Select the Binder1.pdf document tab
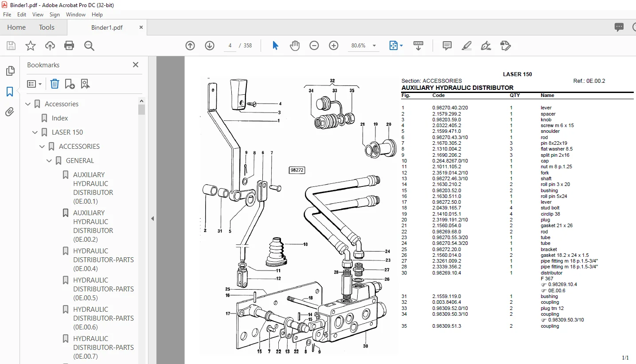 point(107,27)
